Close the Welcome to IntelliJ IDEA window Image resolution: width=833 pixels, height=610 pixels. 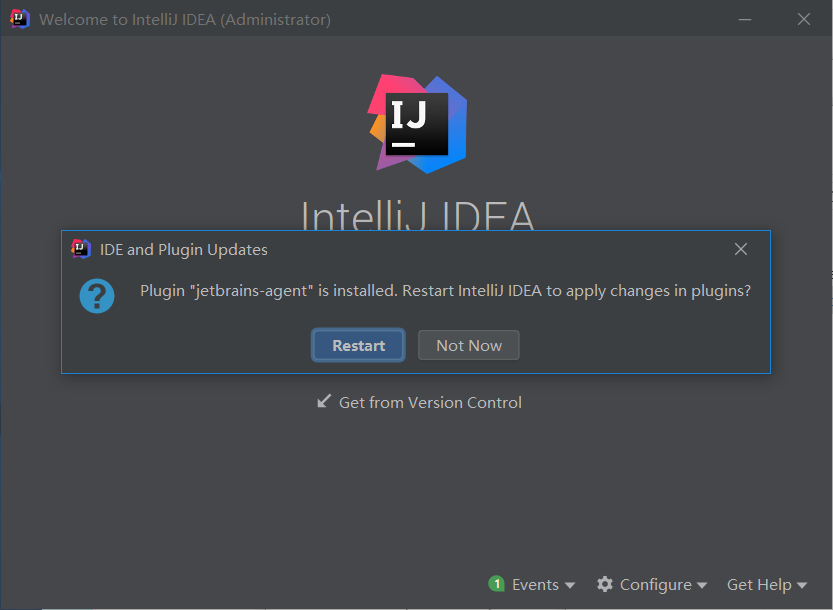click(804, 19)
